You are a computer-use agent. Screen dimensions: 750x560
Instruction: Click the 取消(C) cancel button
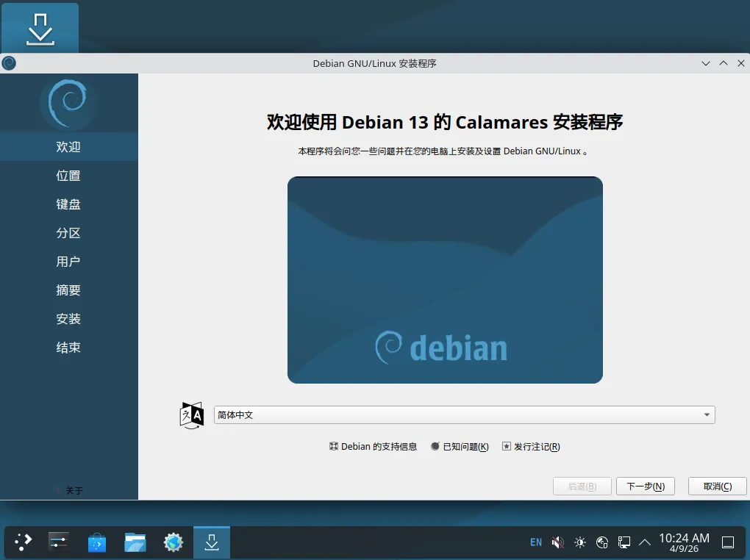(717, 487)
